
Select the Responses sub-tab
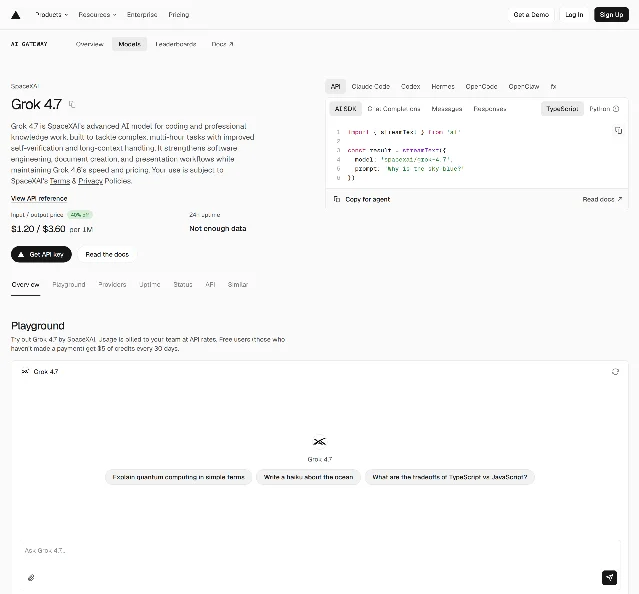(489, 109)
